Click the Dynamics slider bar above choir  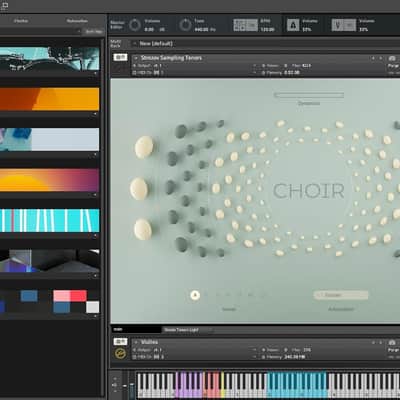pyautogui.click(x=309, y=95)
